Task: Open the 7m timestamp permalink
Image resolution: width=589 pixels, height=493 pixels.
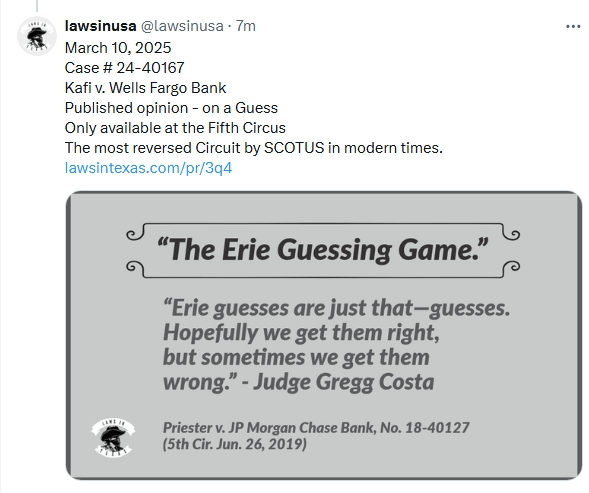Action: (246, 26)
